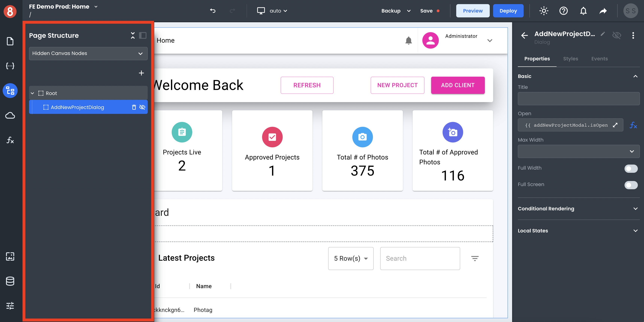
Task: Toggle visibility of the AddNewProjectDialog node
Action: click(142, 107)
